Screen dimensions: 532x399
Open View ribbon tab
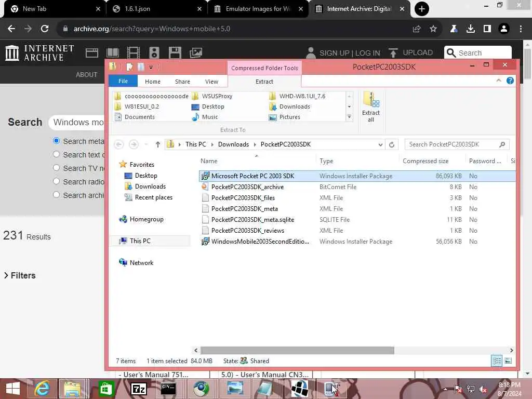212,82
